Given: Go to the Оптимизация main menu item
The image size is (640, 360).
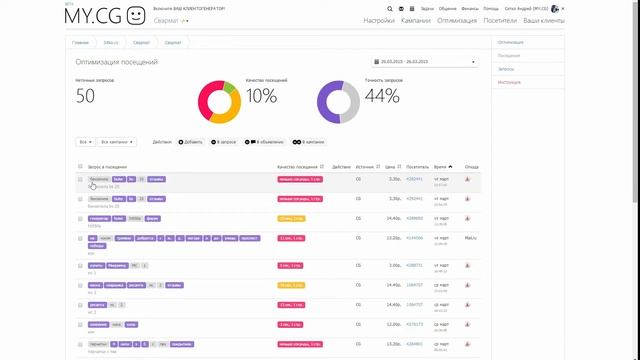Looking at the screenshot, I should [x=457, y=20].
